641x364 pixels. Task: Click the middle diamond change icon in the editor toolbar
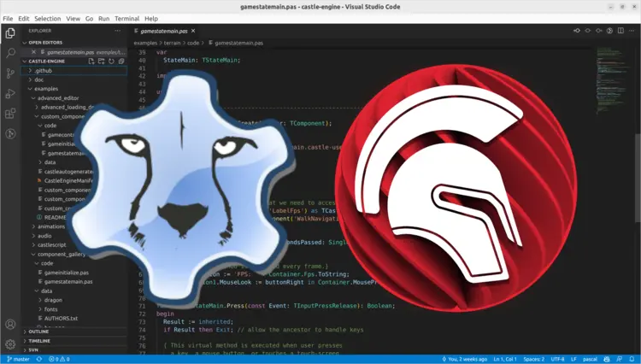(588, 31)
